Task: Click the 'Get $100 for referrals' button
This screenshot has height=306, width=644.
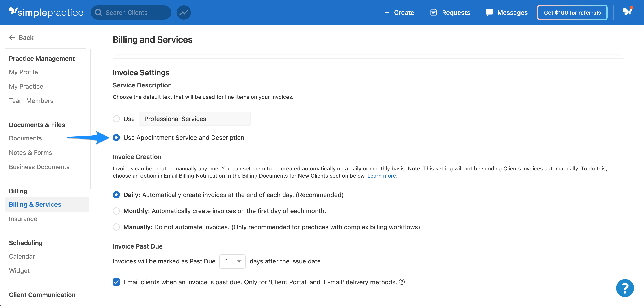Action: click(572, 12)
